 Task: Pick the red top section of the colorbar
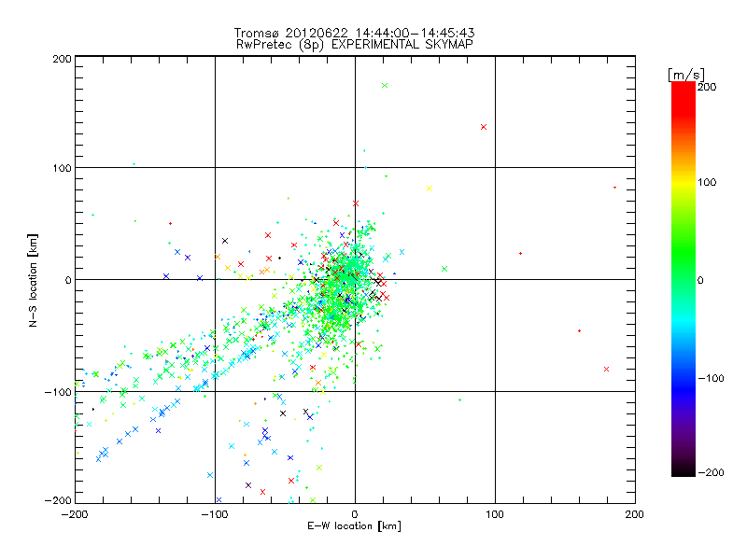[683, 93]
